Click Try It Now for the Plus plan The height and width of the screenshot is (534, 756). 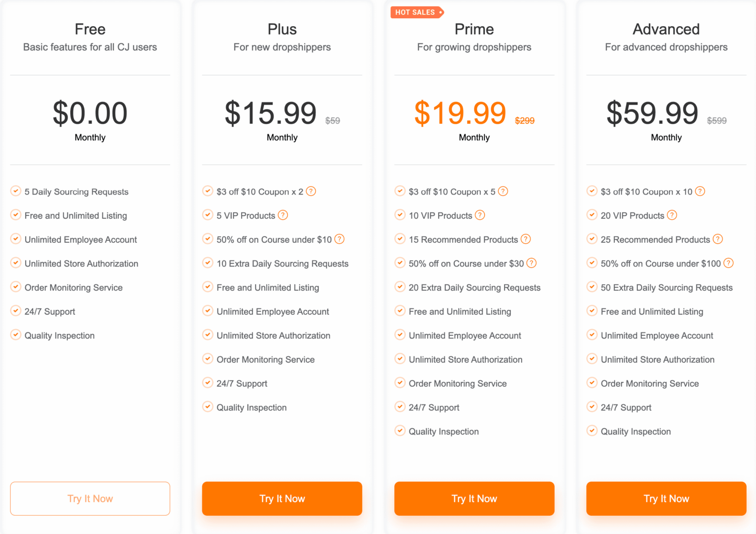tap(282, 499)
